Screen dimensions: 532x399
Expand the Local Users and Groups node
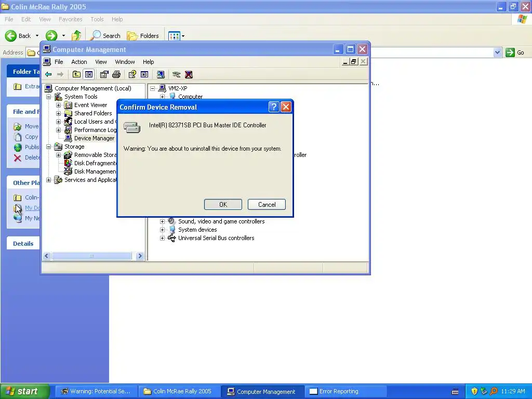[x=58, y=122]
